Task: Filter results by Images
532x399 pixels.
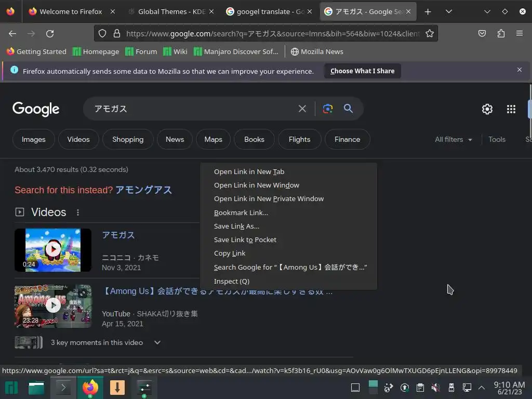Action: [34, 139]
